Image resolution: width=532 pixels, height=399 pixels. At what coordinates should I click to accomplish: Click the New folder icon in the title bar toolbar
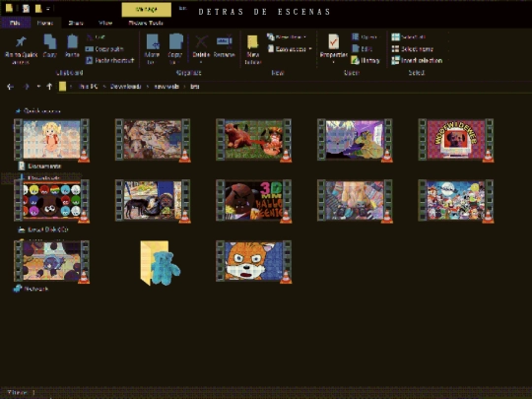38,8
